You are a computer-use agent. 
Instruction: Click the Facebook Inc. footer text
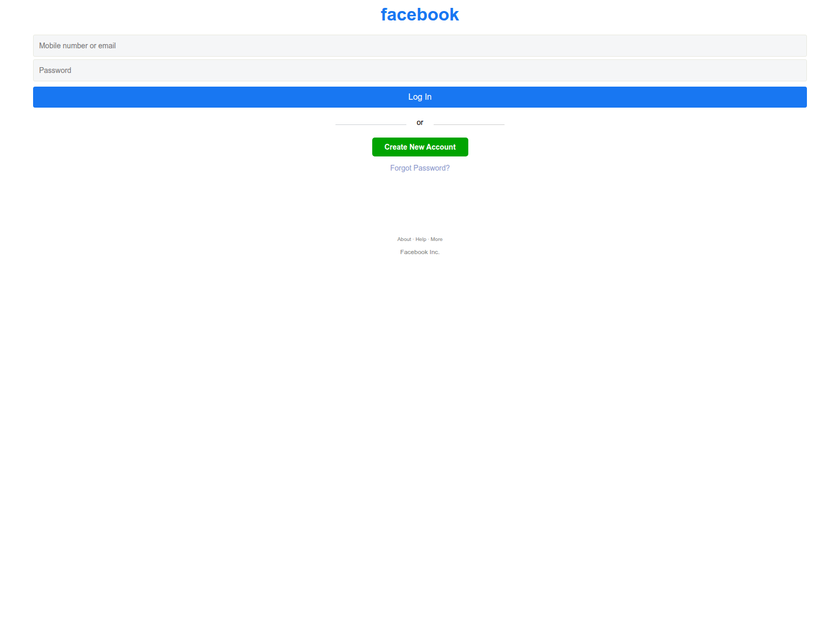pyautogui.click(x=419, y=252)
